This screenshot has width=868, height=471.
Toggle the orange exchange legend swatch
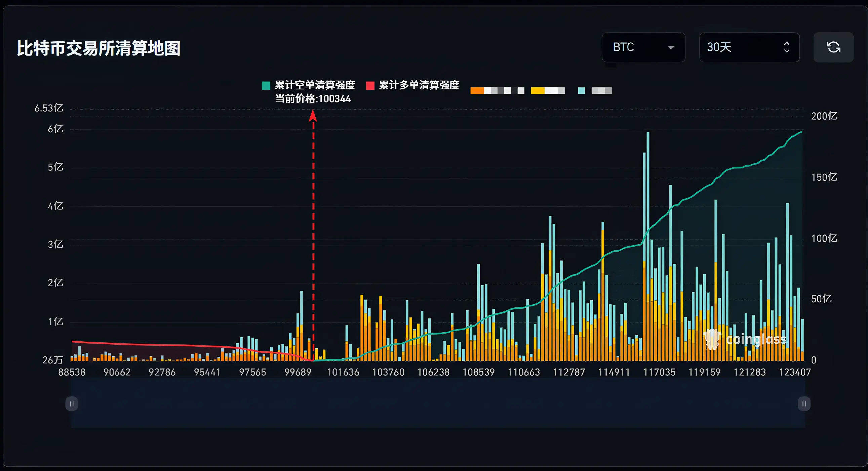point(477,91)
